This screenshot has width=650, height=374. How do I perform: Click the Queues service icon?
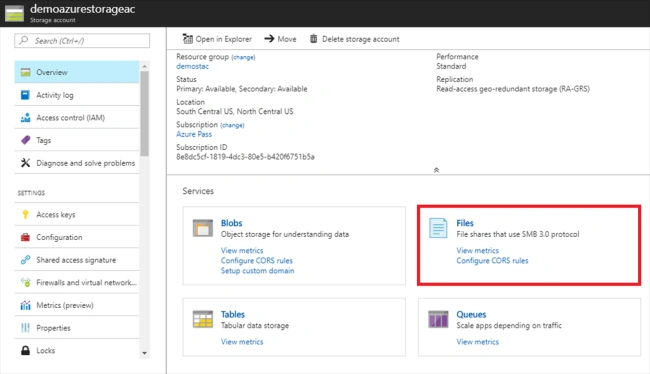(x=438, y=319)
